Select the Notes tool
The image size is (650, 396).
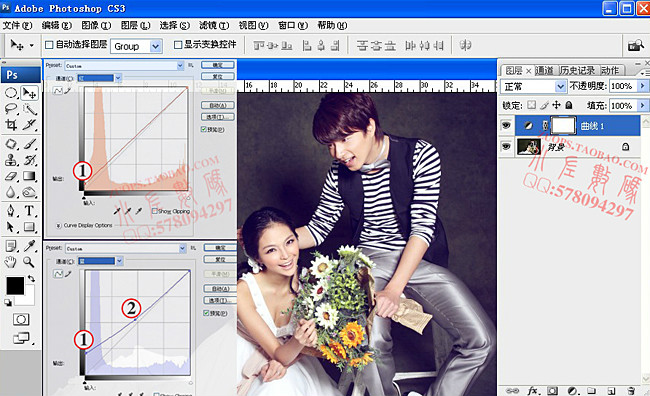[11, 246]
